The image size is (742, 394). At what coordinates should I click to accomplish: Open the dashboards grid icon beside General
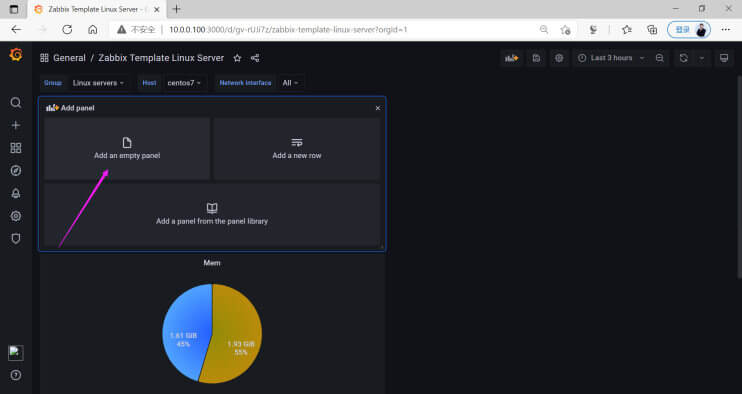point(44,58)
